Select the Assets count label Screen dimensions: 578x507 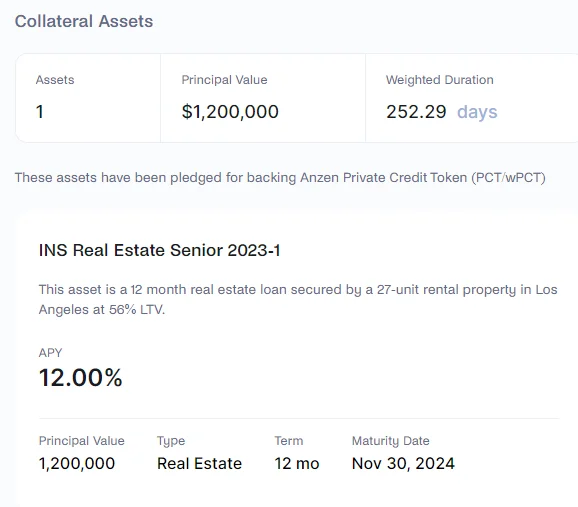coord(55,80)
